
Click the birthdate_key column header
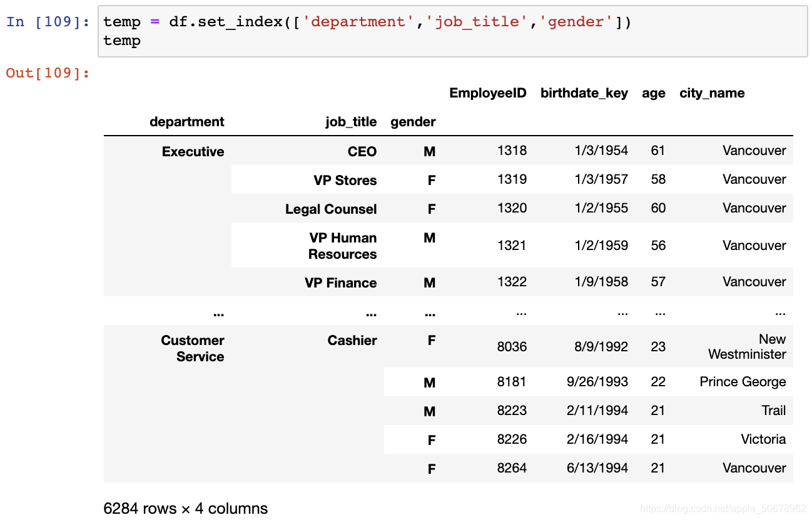tap(584, 93)
